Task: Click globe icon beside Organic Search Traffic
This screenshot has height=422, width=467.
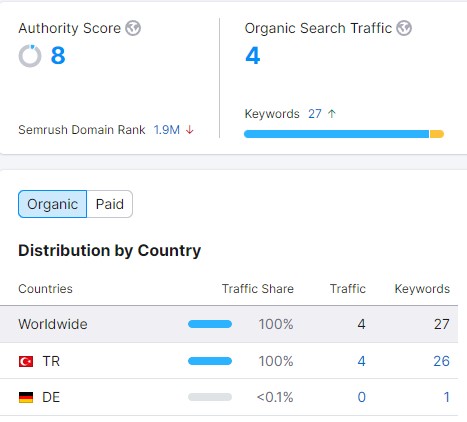Action: tap(404, 28)
